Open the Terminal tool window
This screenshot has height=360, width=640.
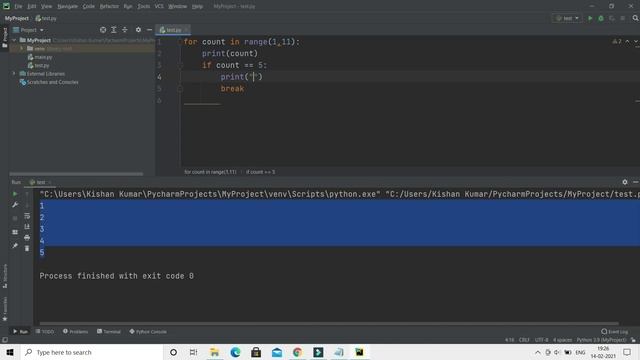[109, 331]
